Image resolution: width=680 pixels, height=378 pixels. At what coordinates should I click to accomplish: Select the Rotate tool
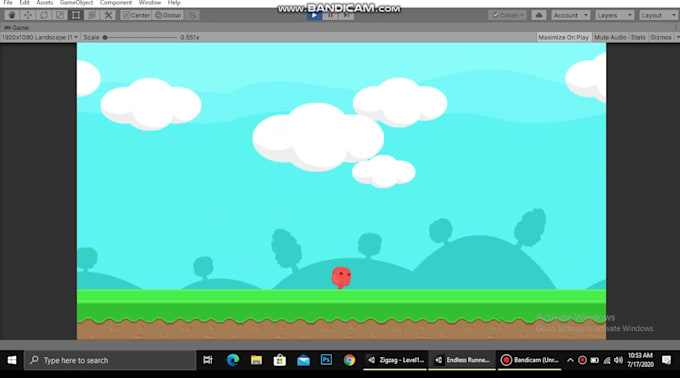(44, 15)
